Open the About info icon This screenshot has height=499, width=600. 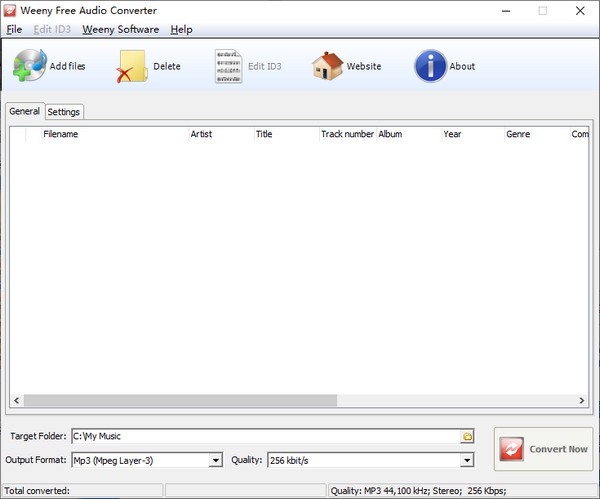click(430, 66)
